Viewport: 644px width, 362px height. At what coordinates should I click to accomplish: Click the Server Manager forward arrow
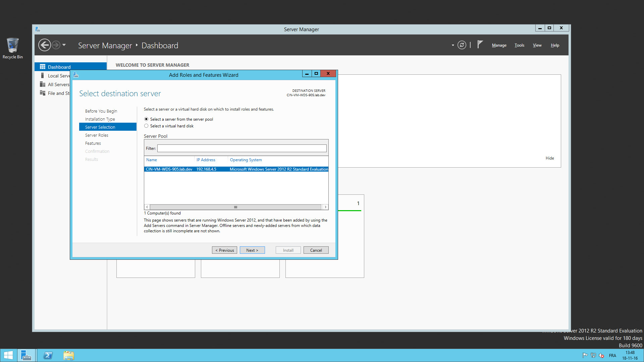pyautogui.click(x=56, y=45)
